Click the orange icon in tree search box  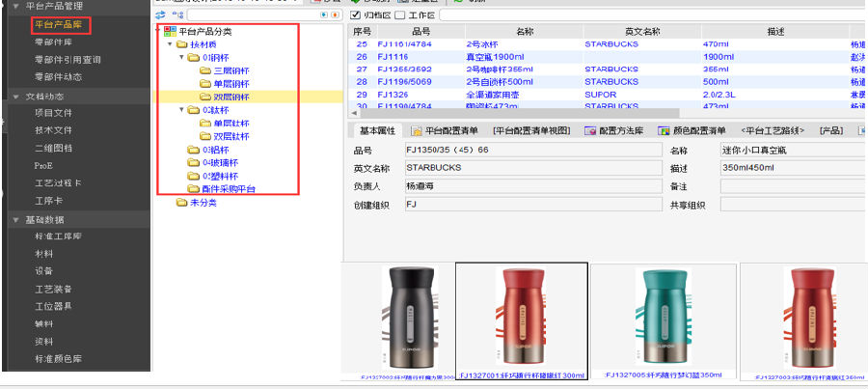point(335,15)
